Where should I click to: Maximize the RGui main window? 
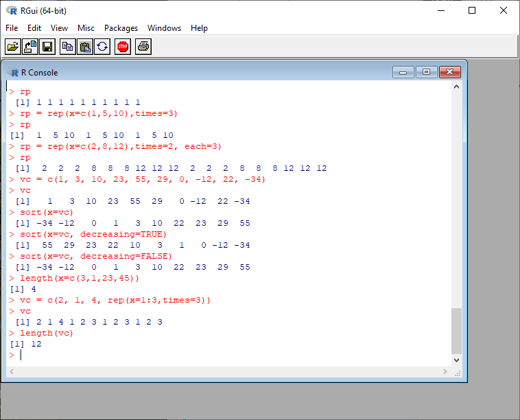(472, 10)
